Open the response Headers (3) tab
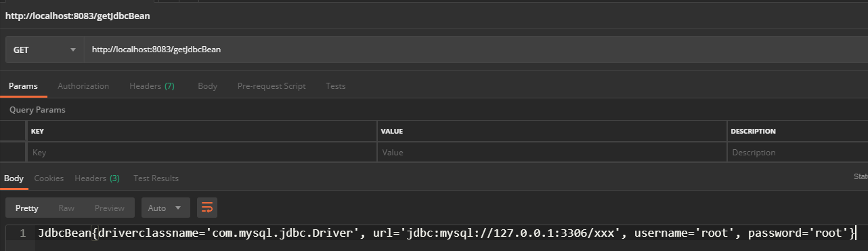This screenshot has height=251, width=868. click(x=97, y=178)
